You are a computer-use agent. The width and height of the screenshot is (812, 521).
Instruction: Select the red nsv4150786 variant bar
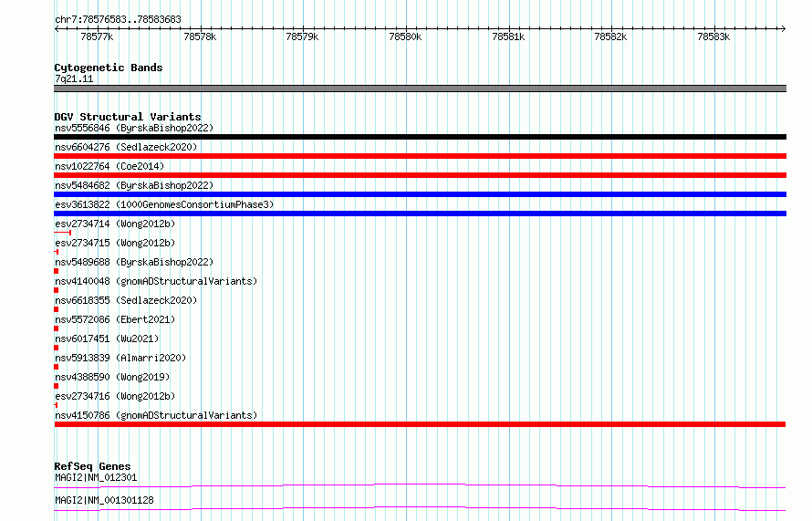(x=420, y=424)
